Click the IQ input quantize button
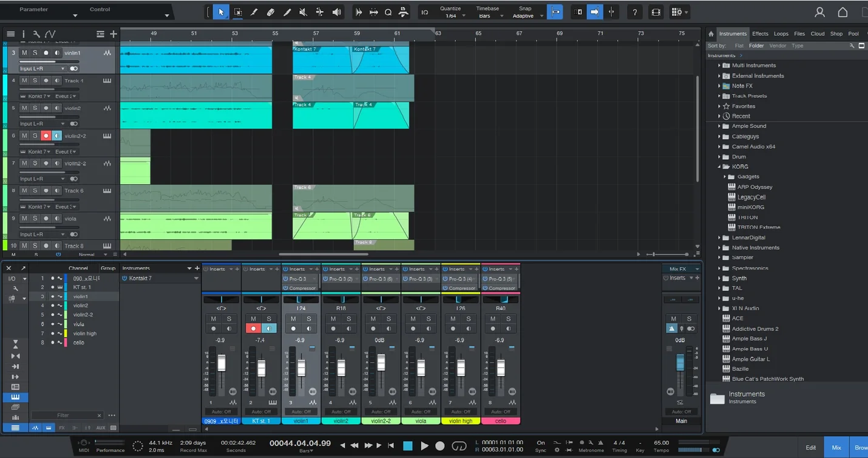868x458 pixels. (x=425, y=12)
